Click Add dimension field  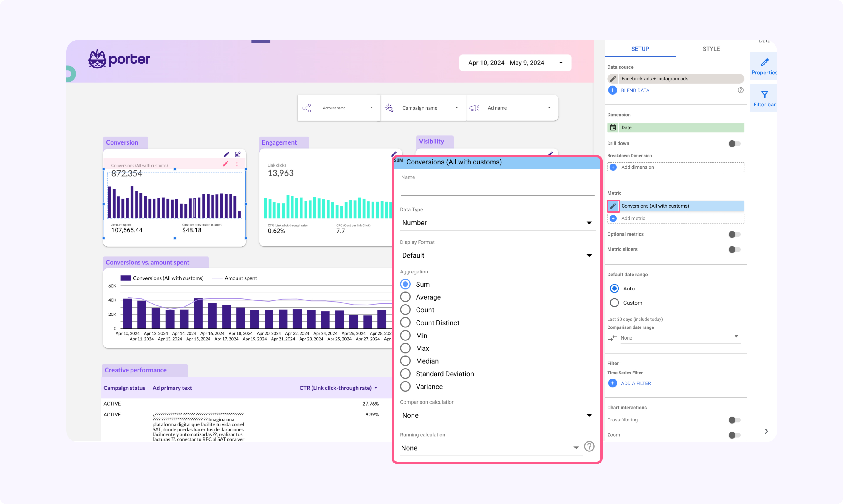pos(675,167)
